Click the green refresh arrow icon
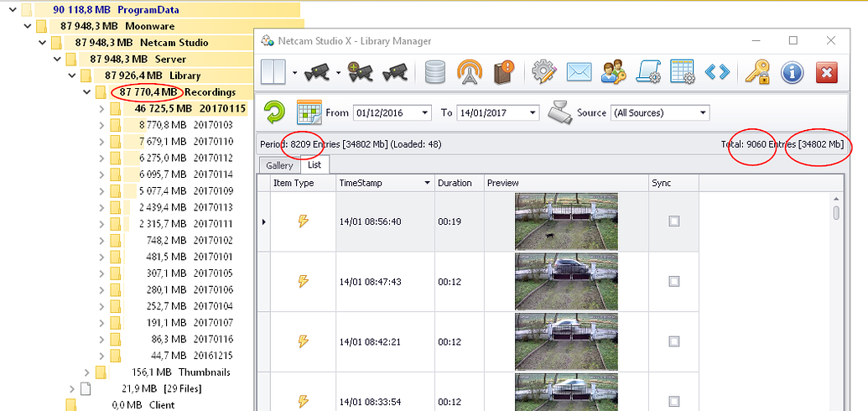868x411 pixels. click(274, 112)
